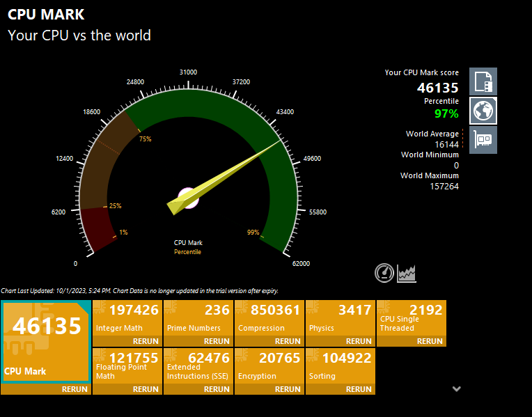Switch to the gauge dial view icon
The height and width of the screenshot is (417, 532).
coord(384,273)
